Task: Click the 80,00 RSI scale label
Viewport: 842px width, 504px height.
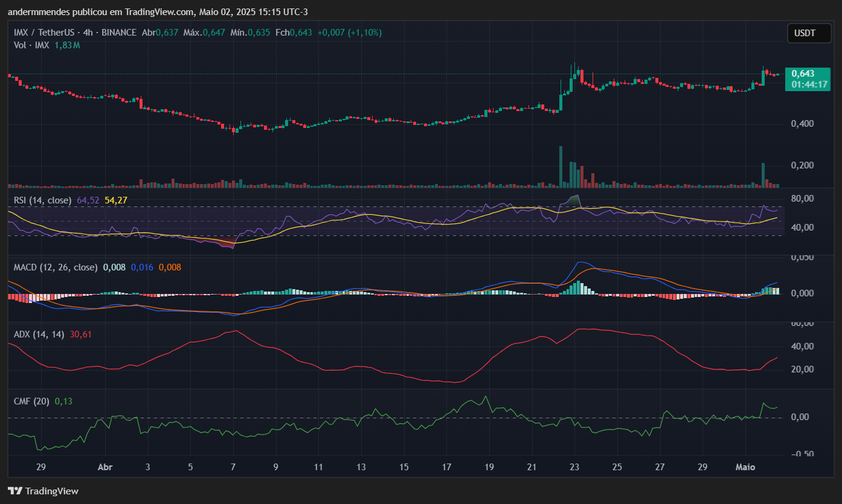Action: [x=803, y=199]
